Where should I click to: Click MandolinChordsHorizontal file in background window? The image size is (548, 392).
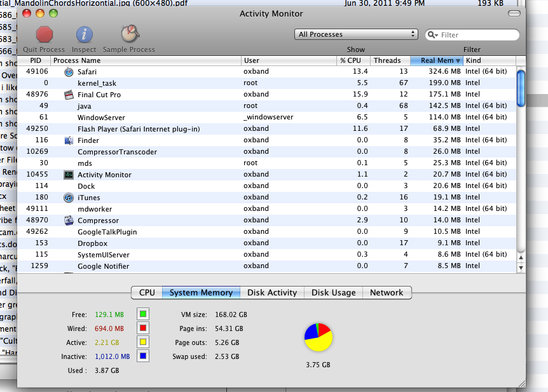(93, 3)
